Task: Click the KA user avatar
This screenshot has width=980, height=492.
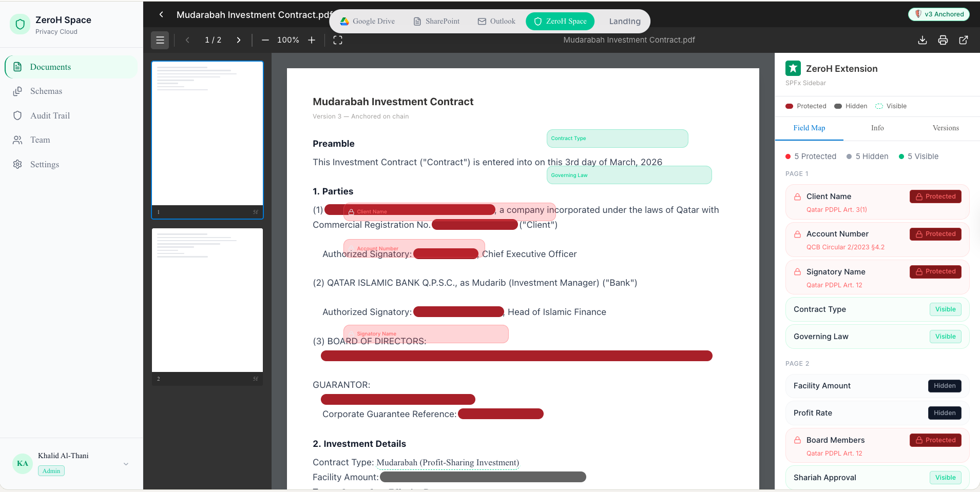Action: tap(23, 464)
